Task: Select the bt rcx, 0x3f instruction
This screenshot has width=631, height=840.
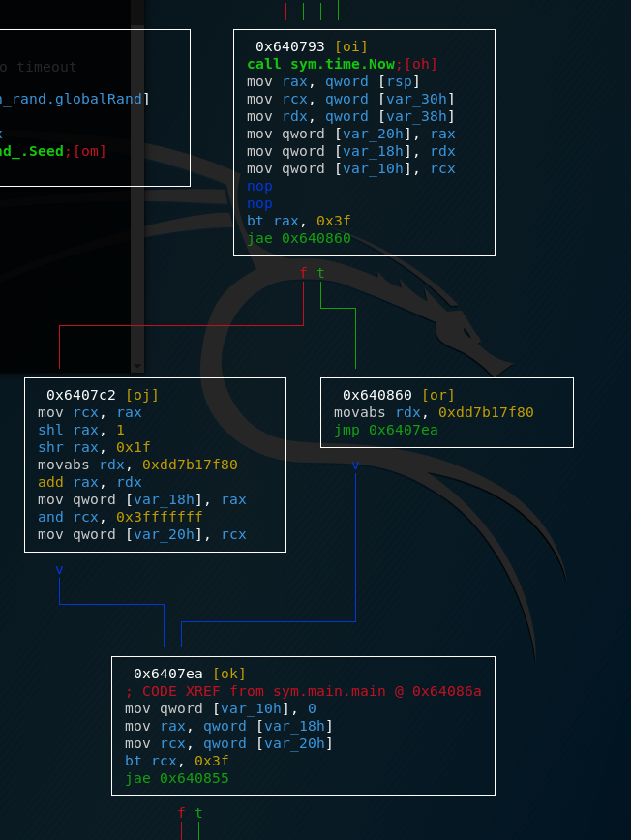Action: (177, 761)
